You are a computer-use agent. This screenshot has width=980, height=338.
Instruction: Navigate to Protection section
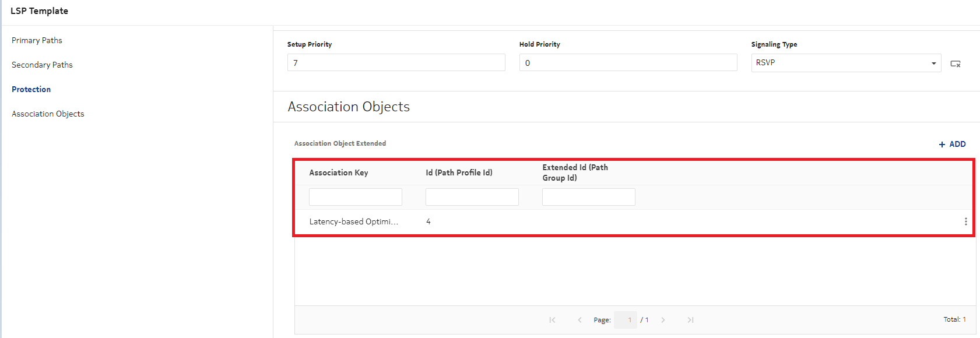pos(31,89)
